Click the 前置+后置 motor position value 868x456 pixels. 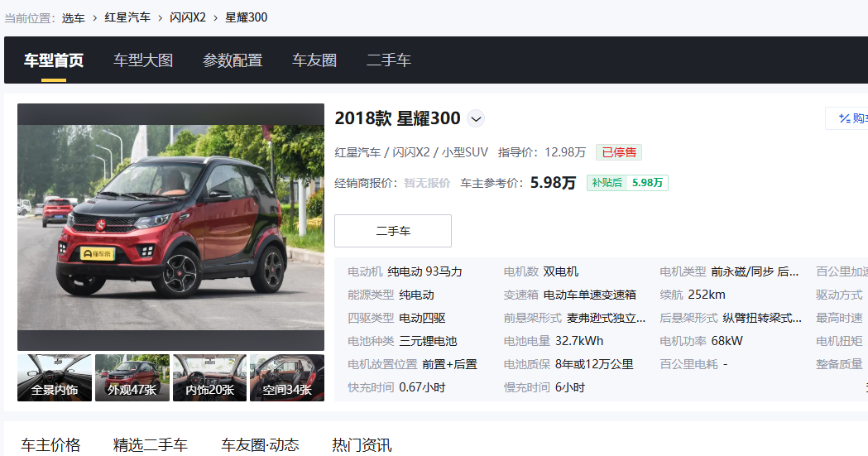point(449,365)
